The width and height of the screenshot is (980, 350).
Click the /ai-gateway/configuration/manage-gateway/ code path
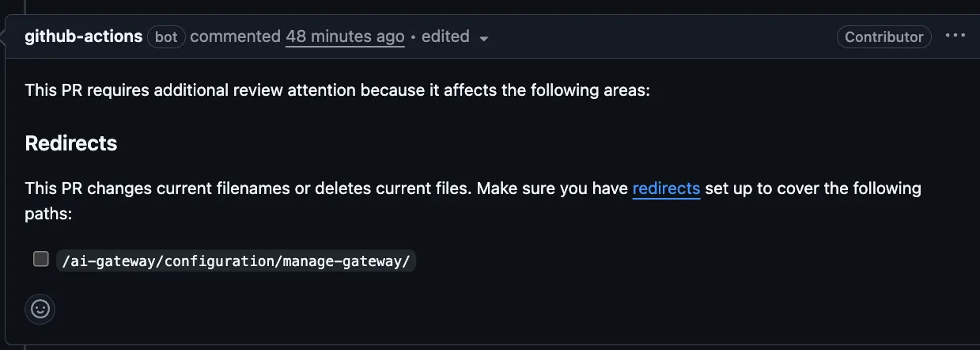pyautogui.click(x=236, y=261)
